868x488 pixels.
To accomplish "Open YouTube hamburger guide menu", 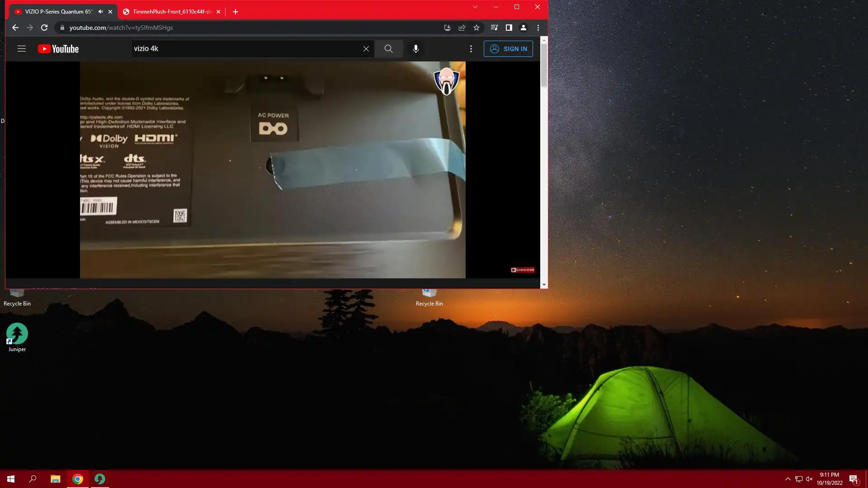I will [21, 49].
